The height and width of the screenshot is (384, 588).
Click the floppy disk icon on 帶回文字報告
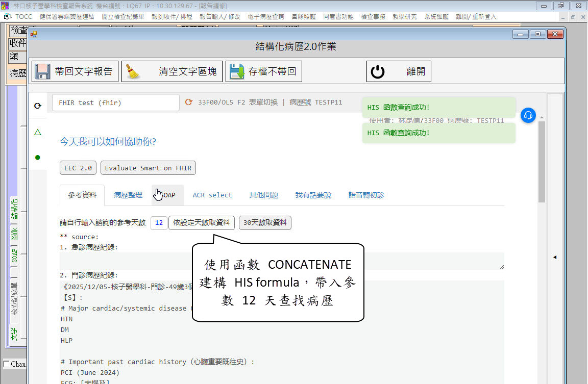(x=42, y=71)
